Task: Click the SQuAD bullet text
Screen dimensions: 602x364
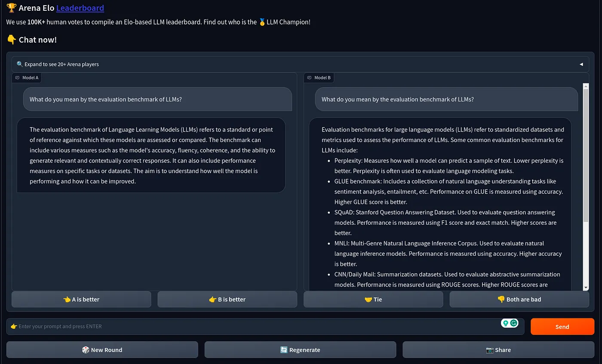Action: click(x=445, y=222)
